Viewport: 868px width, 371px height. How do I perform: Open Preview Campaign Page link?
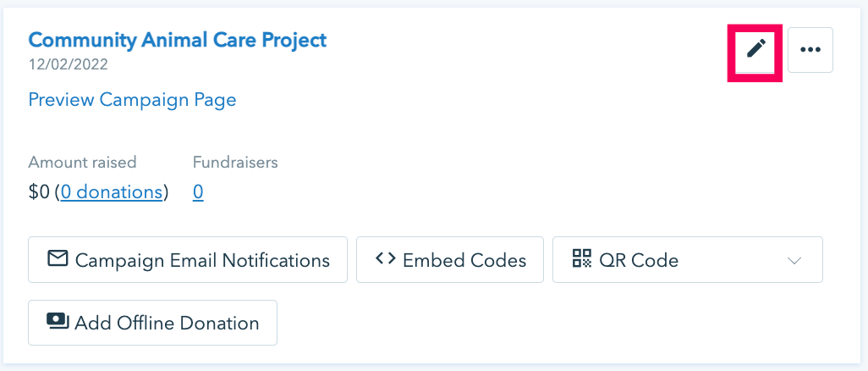click(132, 100)
